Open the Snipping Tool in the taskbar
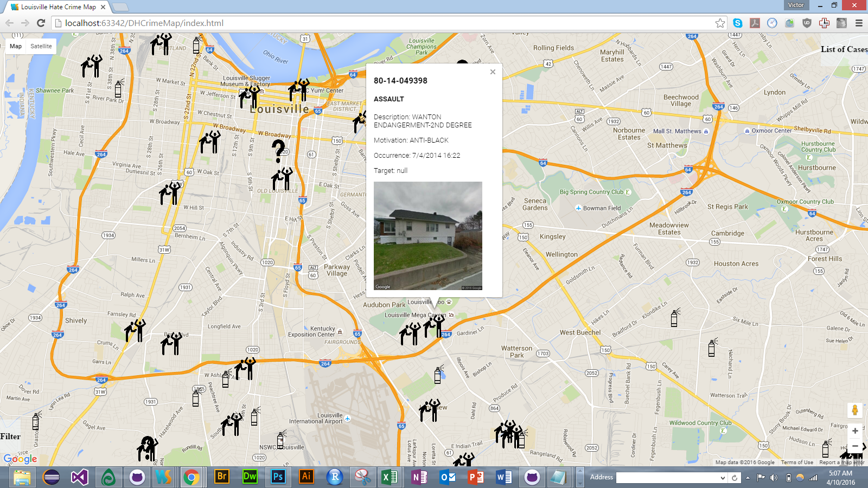Viewport: 868px width, 488px height. point(362,477)
